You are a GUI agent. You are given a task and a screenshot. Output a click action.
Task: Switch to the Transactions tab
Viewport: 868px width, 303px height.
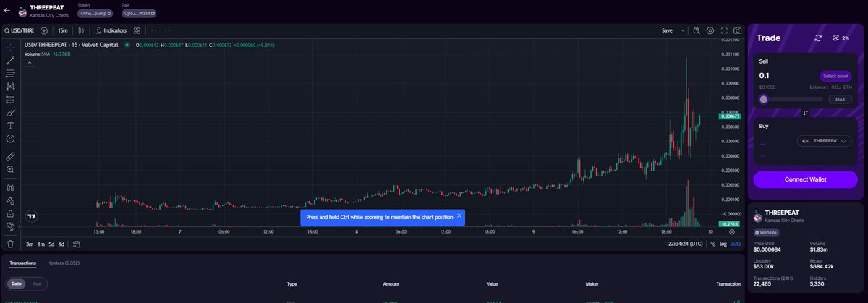[x=22, y=263]
